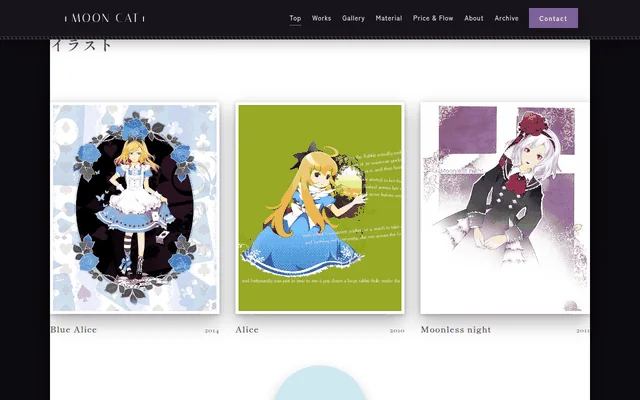This screenshot has width=640, height=400.
Task: Open the Blue Alice illustration thumbnail
Action: click(x=135, y=208)
